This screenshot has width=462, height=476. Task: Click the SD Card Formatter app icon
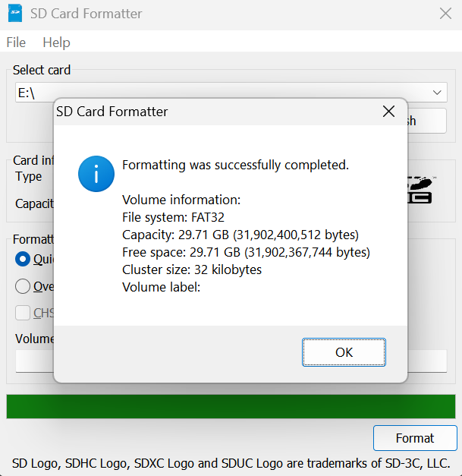(x=15, y=14)
